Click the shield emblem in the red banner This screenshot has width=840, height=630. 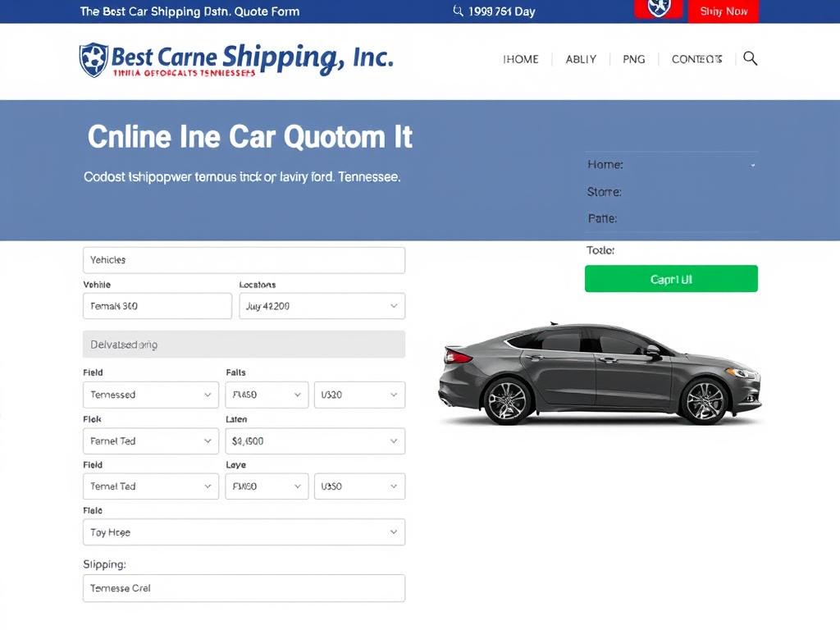(657, 8)
